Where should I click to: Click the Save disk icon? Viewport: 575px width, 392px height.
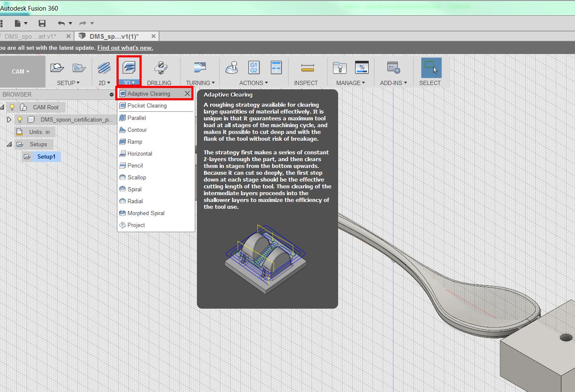pos(42,23)
